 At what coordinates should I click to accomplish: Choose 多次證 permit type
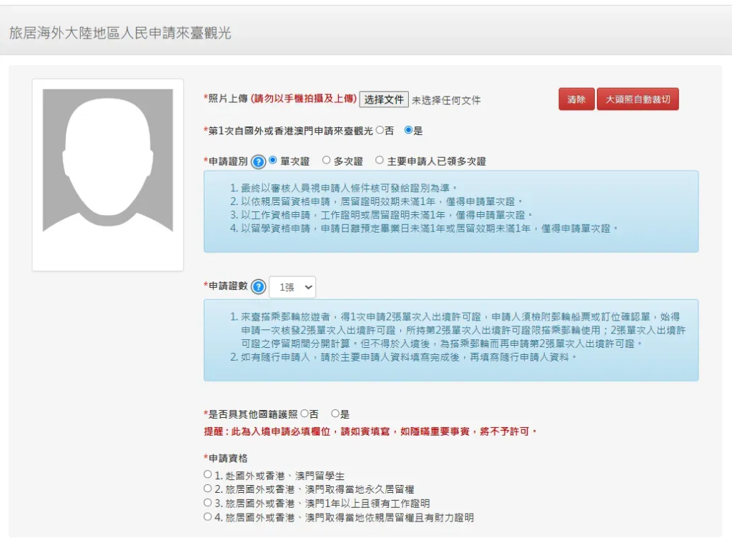pos(326,161)
